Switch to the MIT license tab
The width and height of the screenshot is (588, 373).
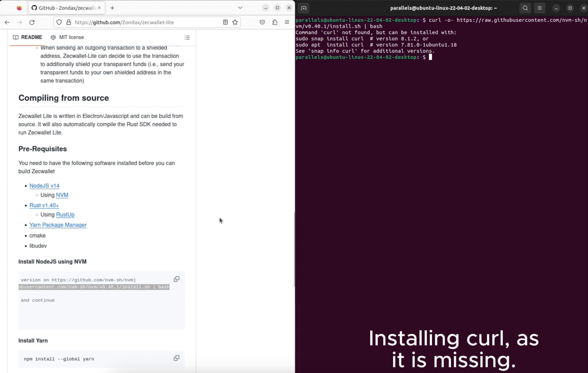[67, 37]
